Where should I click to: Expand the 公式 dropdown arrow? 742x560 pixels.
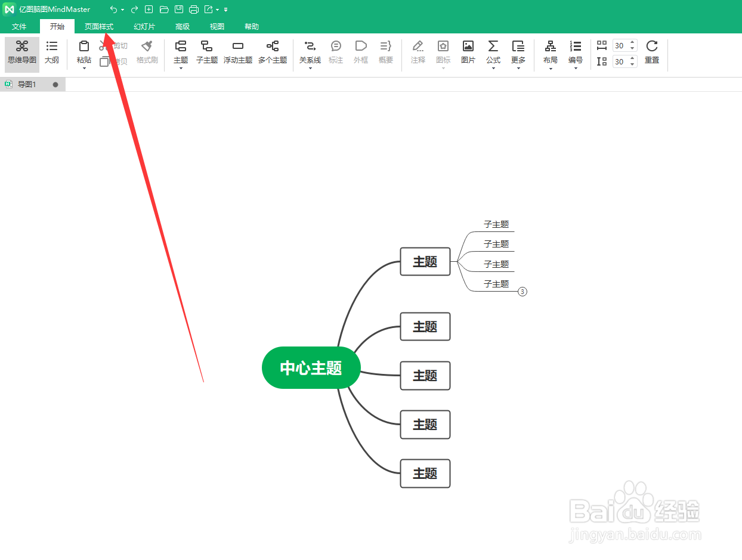[493, 68]
